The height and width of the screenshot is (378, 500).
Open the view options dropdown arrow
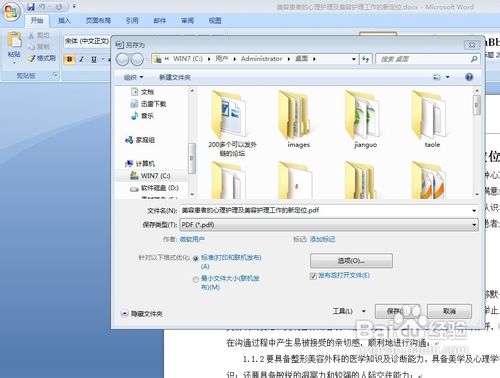point(448,77)
